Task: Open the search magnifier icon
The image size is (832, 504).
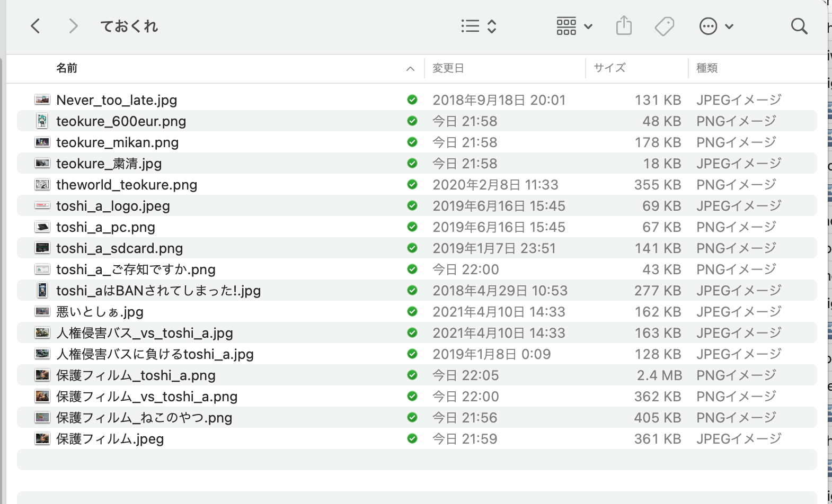Action: pos(799,26)
